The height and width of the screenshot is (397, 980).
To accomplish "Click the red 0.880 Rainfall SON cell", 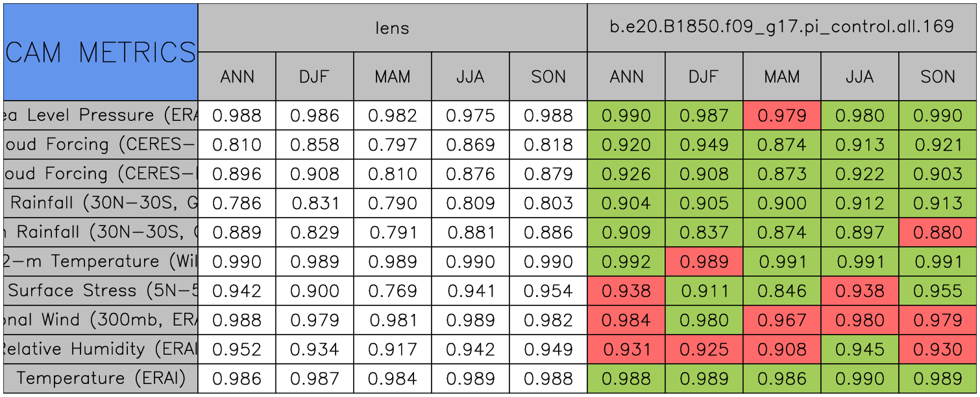I will click(937, 232).
